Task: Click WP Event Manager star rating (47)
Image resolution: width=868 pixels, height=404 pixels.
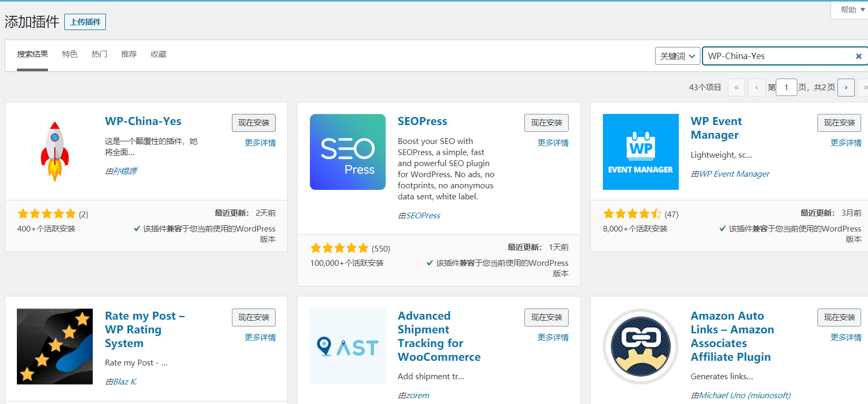Action: (632, 214)
